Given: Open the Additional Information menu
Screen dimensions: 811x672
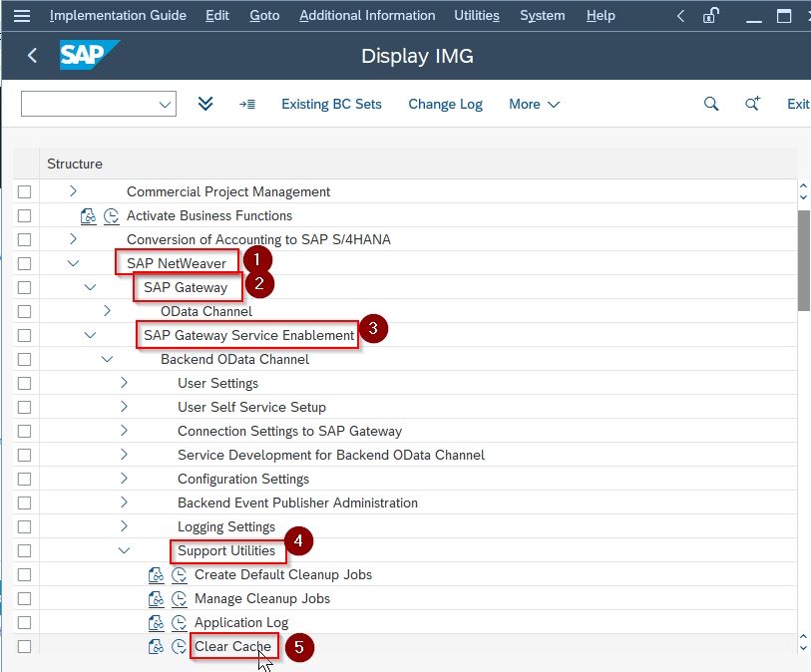Looking at the screenshot, I should click(x=367, y=16).
